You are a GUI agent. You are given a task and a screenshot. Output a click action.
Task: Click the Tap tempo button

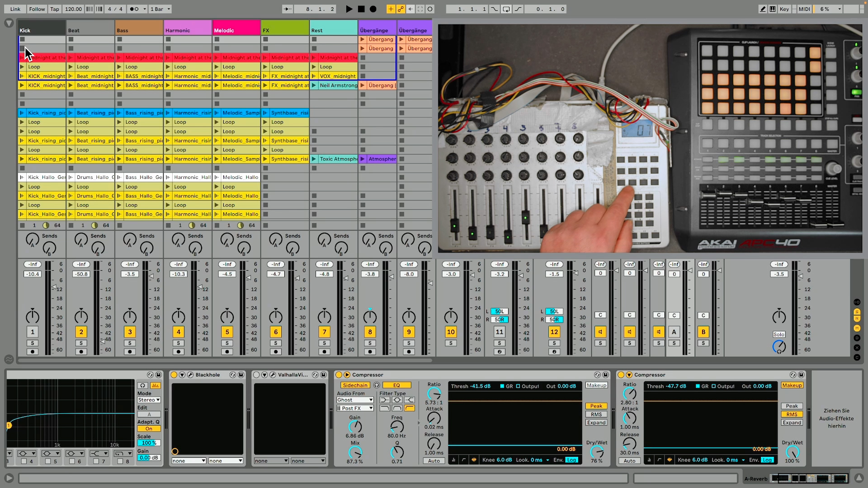pos(55,9)
